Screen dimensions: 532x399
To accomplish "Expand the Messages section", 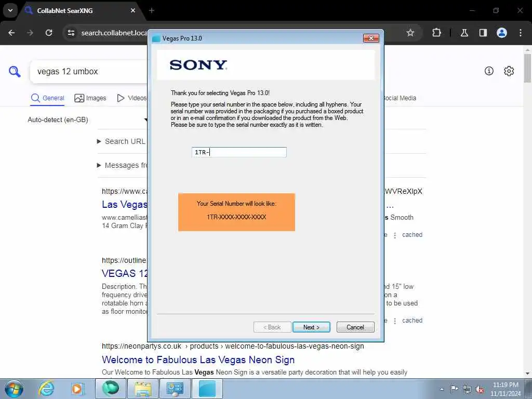I will tap(122, 165).
